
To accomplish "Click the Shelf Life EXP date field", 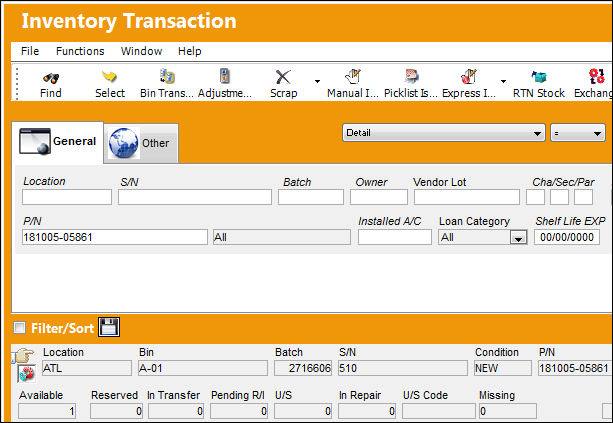I will click(x=567, y=237).
